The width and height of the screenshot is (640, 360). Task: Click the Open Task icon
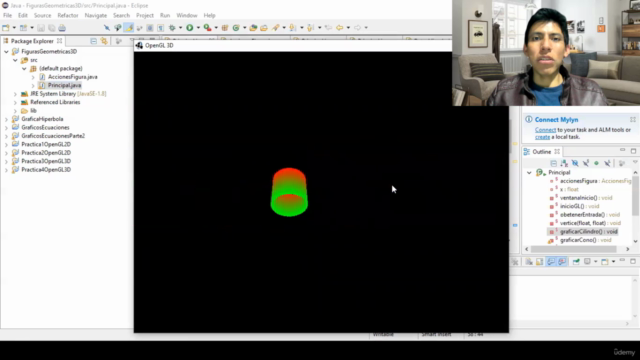(264, 28)
